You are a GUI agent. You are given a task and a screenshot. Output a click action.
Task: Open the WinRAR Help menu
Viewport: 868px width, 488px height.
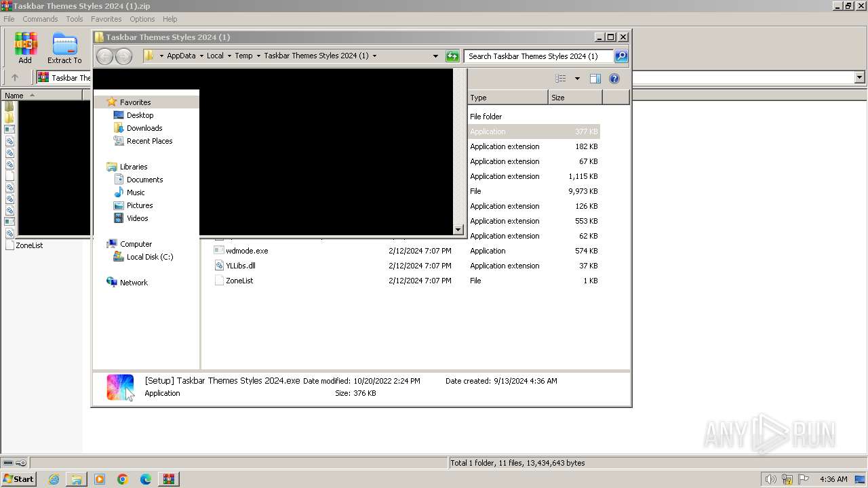click(170, 19)
